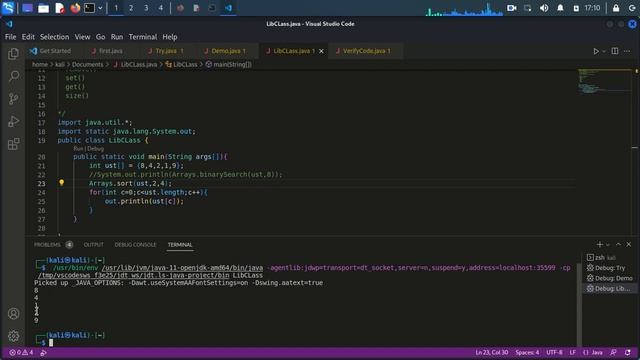Run the Java file with play button
Viewport: 640px width, 360px height.
click(596, 51)
